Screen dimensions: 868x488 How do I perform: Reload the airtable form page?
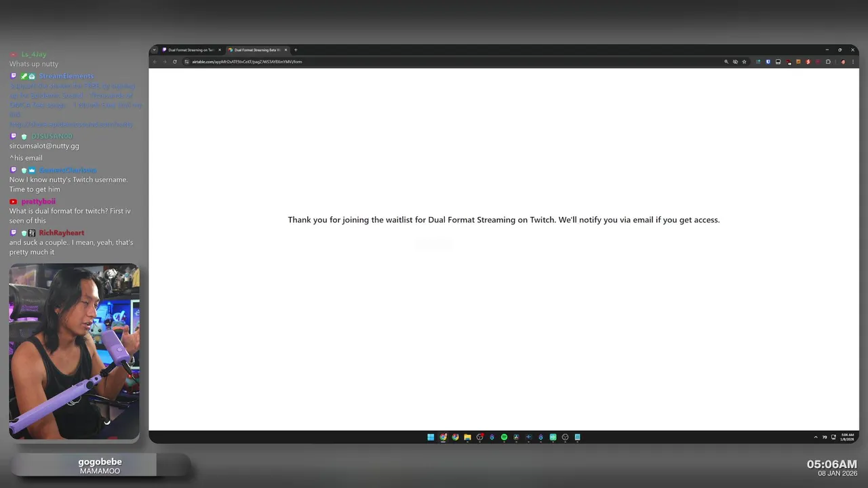coord(175,62)
